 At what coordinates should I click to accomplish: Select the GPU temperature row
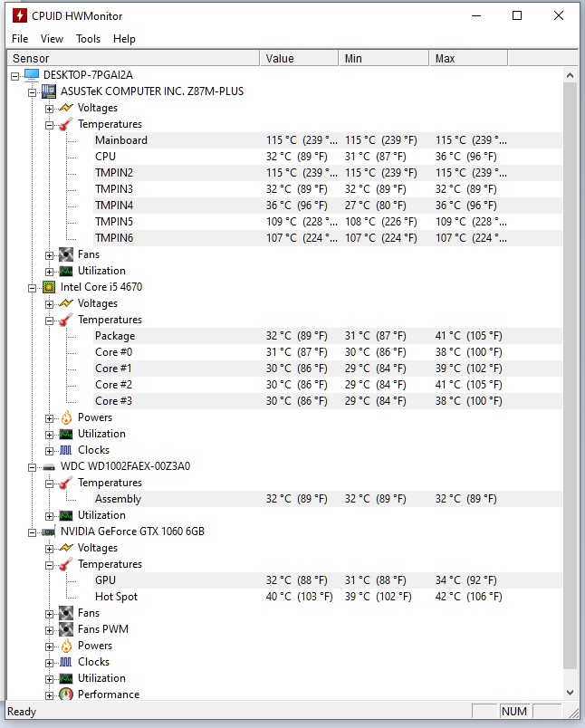point(327,580)
